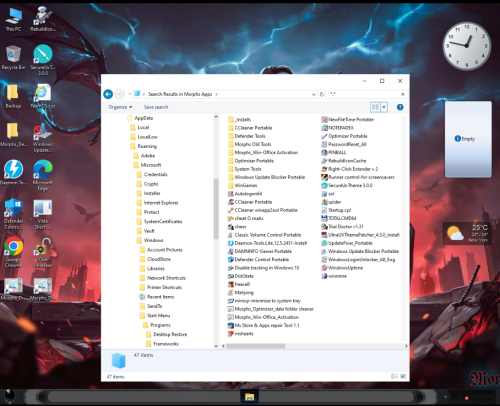This screenshot has width=500, height=406.
Task: Open the WinGames folder
Action: (242, 185)
